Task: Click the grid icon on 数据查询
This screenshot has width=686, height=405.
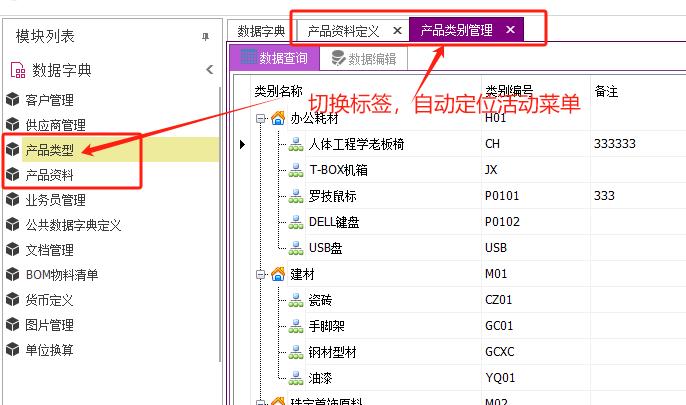Action: tap(248, 57)
